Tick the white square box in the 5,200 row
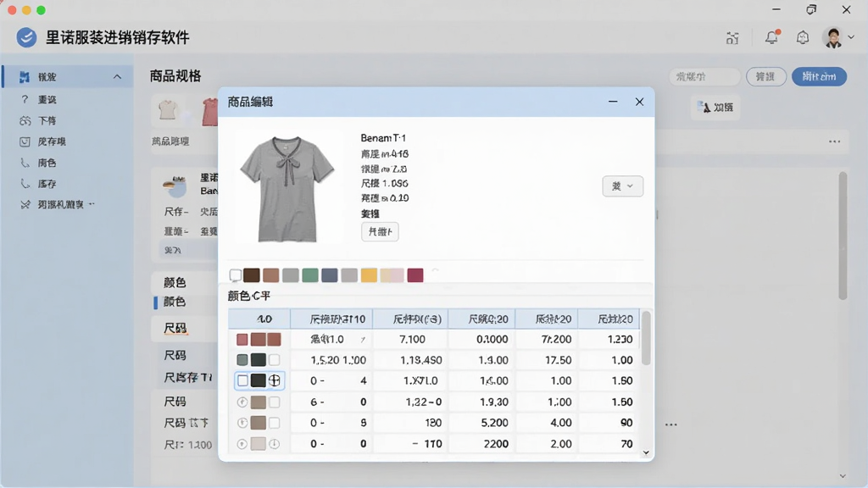Viewport: 868px width, 488px height. [x=275, y=424]
